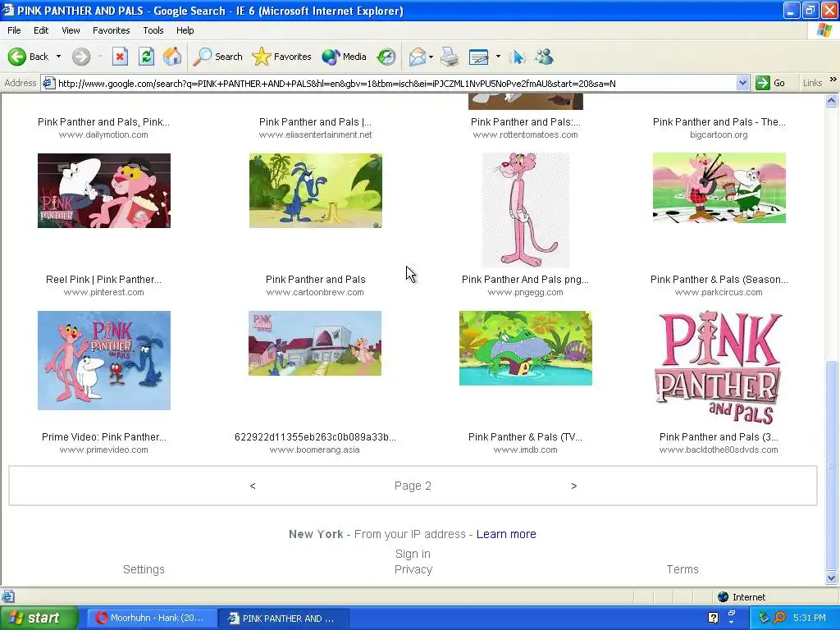Click the www.pinterest.com source link
The width and height of the screenshot is (840, 630).
coord(104,292)
